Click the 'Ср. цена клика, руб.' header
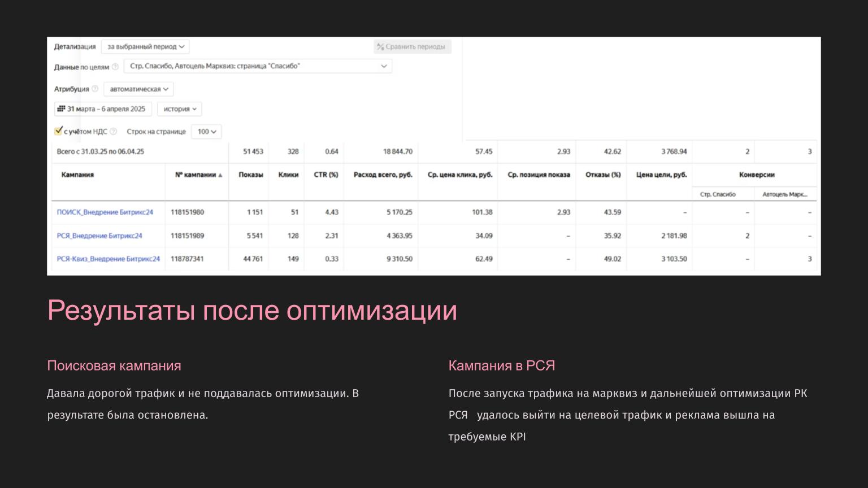Viewport: 868px width, 488px height. (x=460, y=175)
